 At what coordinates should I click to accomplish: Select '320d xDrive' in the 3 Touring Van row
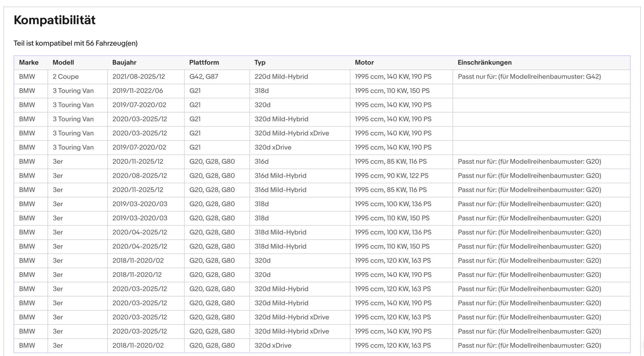coord(273,147)
